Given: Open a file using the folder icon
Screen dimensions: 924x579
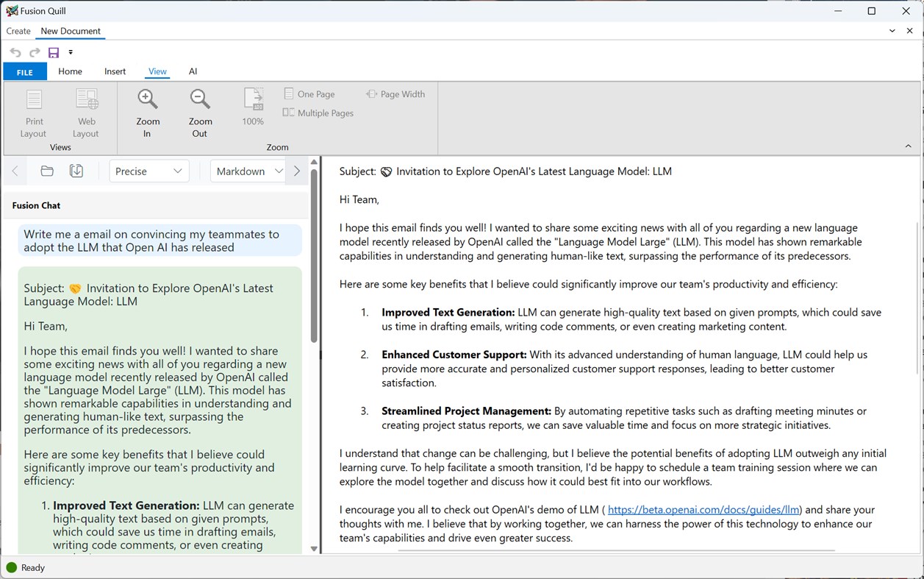Looking at the screenshot, I should [46, 171].
